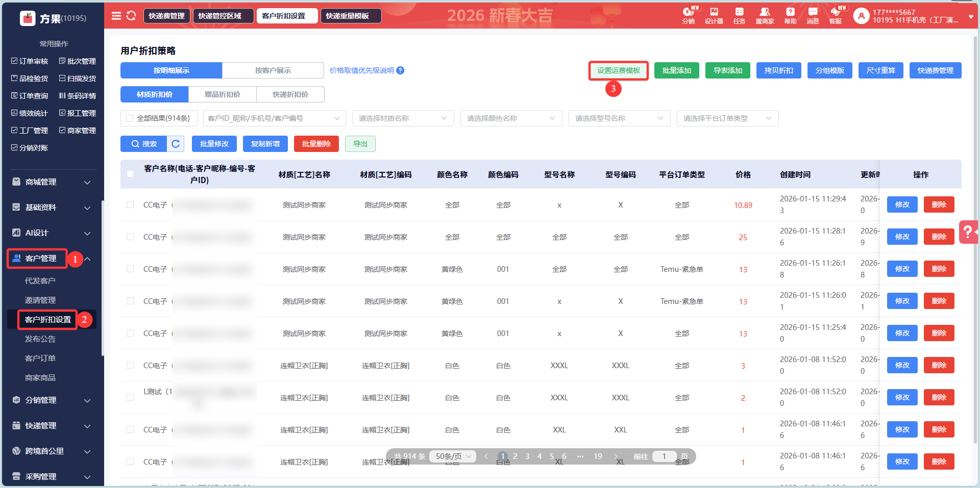
Task: Click the hamburger menu collapse icon
Action: coord(116,16)
